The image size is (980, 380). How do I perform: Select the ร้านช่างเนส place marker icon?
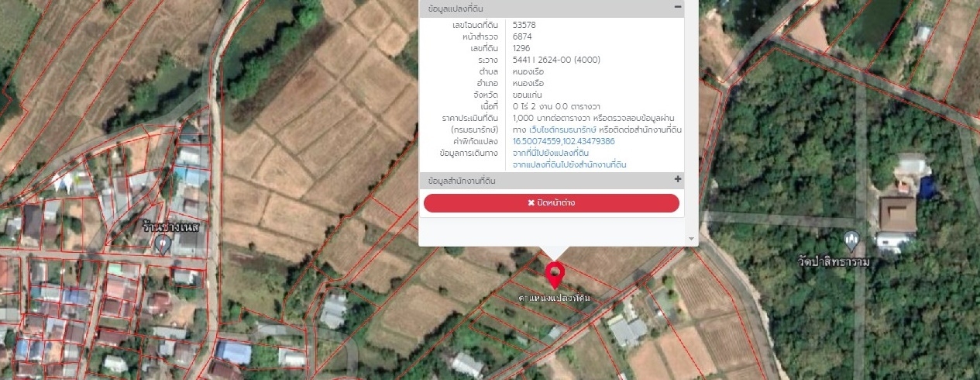[x=163, y=244]
